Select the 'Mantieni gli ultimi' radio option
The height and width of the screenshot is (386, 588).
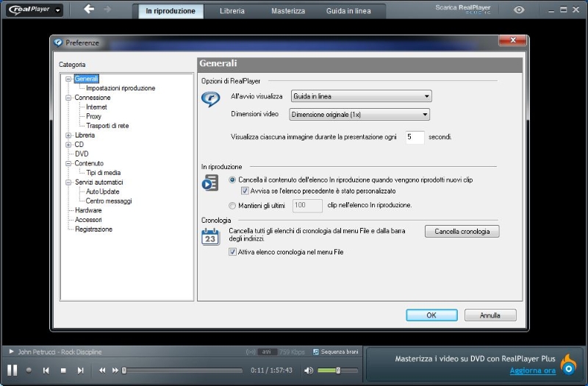point(233,205)
